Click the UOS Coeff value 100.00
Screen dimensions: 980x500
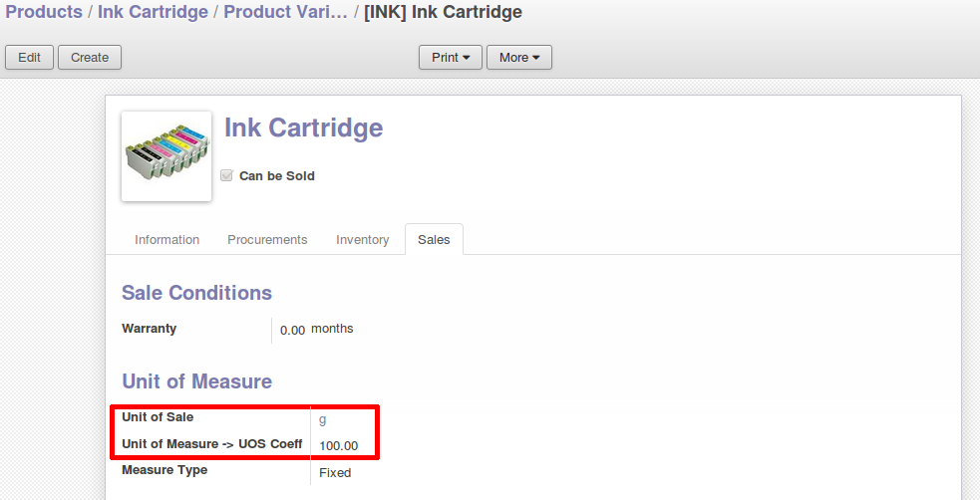[x=339, y=446]
